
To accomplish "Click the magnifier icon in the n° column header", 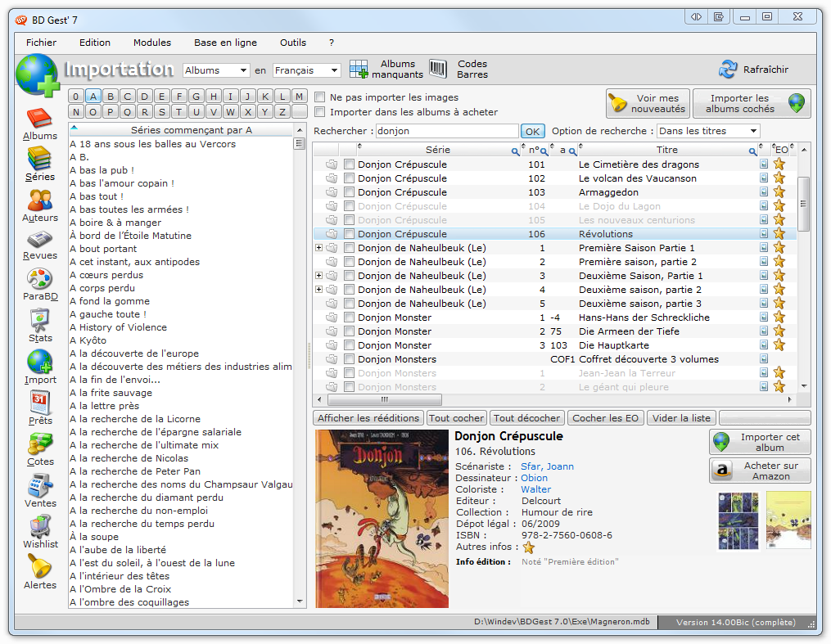I will [544, 151].
